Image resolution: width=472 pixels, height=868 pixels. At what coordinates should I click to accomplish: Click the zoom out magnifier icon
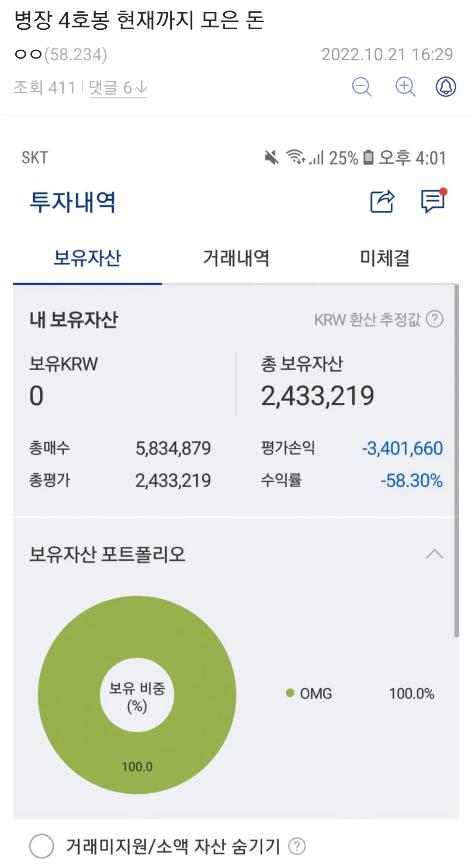tap(361, 87)
